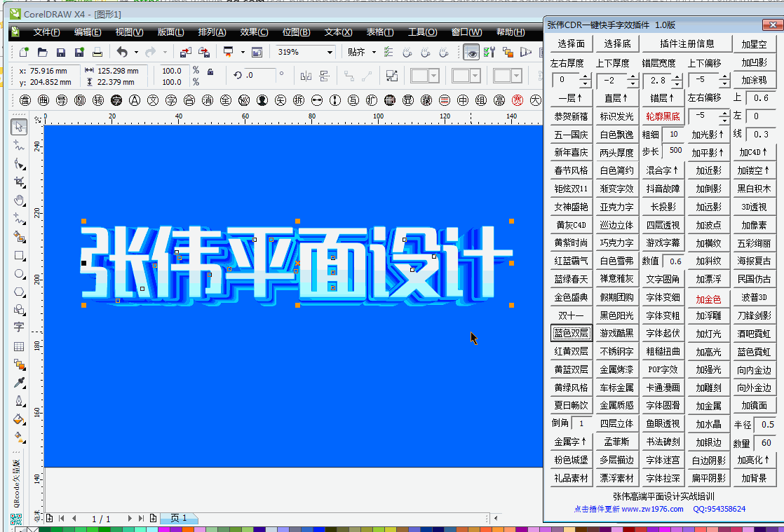
Task: Select the Text tool (字)
Action: 19,327
